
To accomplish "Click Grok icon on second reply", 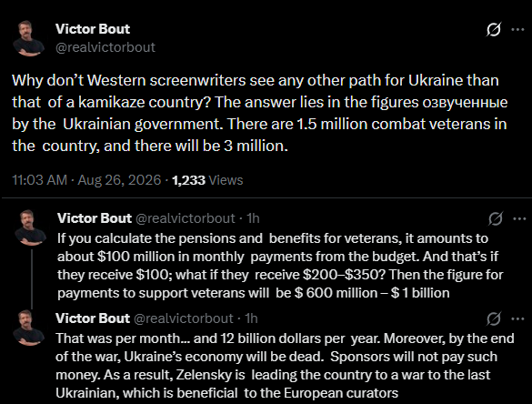I will (493, 318).
